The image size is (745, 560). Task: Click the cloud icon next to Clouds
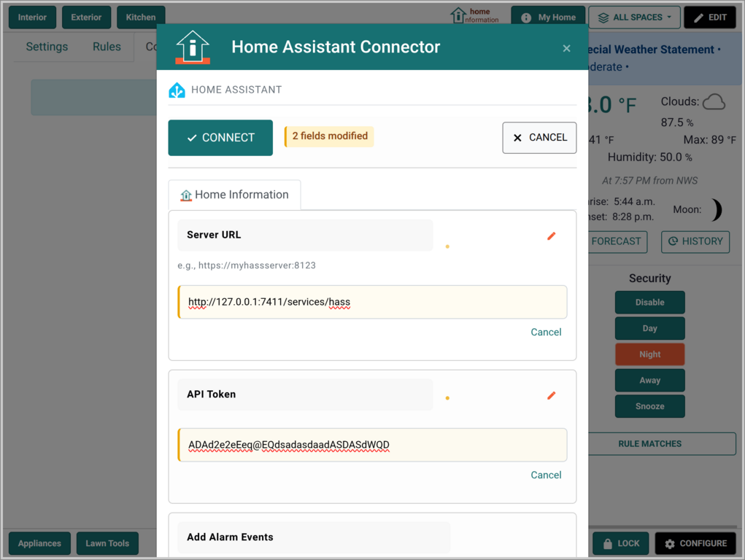point(714,101)
